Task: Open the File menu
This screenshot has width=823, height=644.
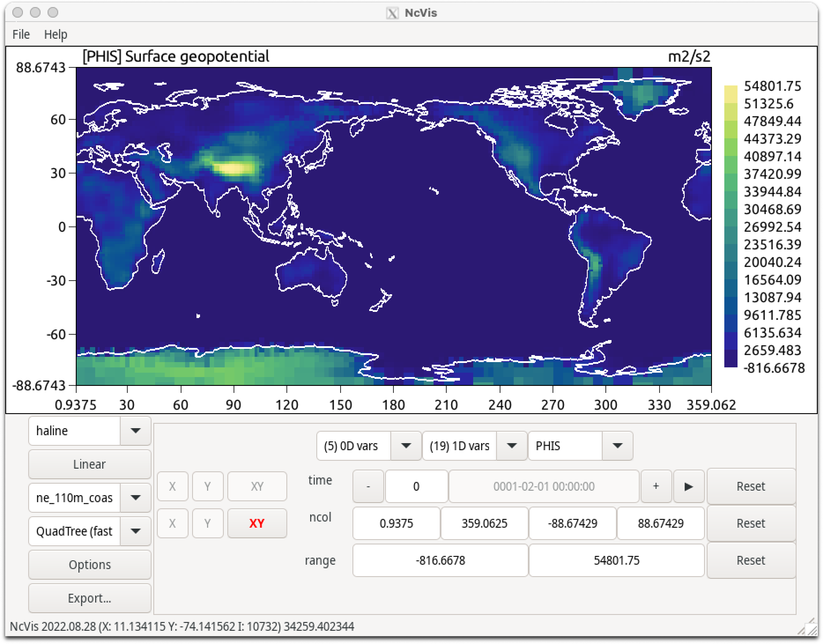Action: click(x=21, y=34)
